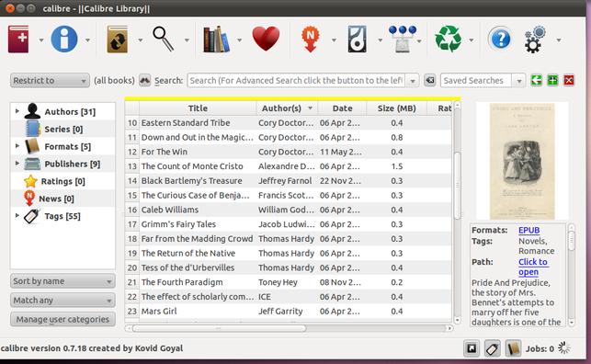Open dropdown arrow next to Remove books

(x=472, y=40)
